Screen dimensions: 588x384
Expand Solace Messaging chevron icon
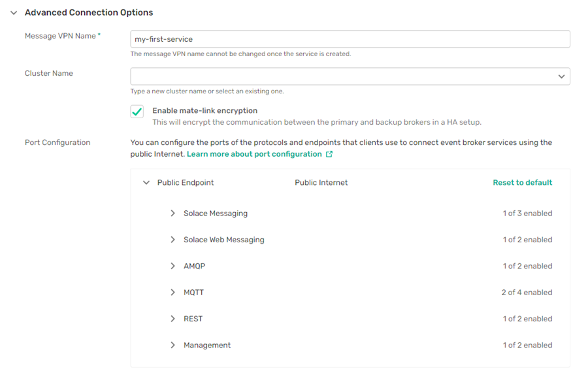click(172, 214)
